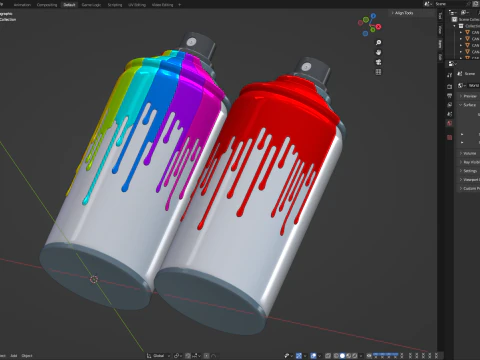Open the overlays options dropdown arrow
The image size is (480, 360).
[x=320, y=355]
